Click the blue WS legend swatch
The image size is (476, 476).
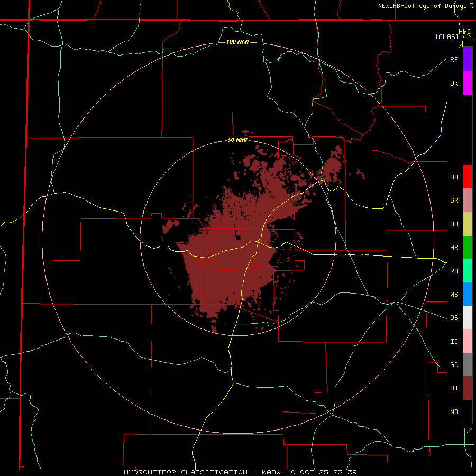(x=467, y=294)
